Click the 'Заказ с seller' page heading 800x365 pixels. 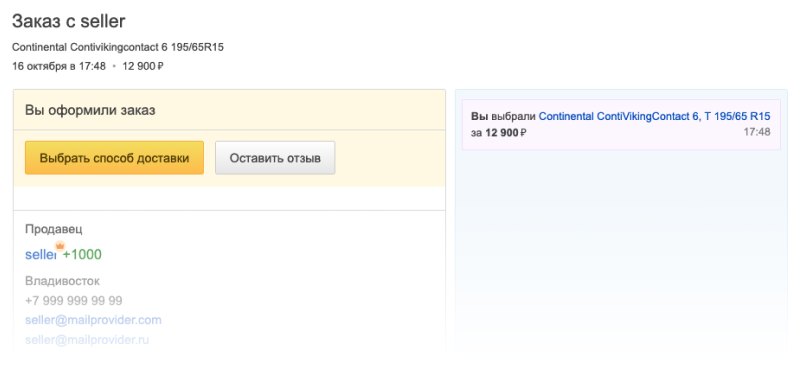[68, 21]
